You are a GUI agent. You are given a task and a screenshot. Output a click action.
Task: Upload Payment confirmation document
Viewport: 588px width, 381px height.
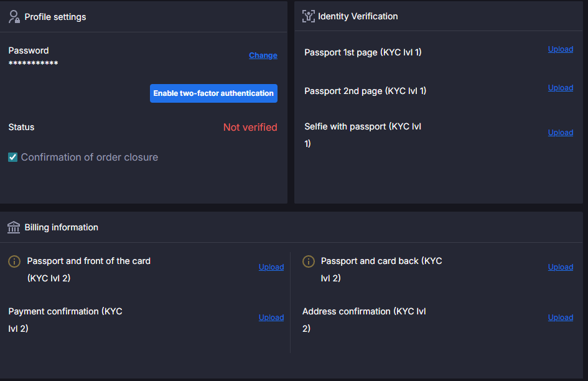pyautogui.click(x=271, y=317)
